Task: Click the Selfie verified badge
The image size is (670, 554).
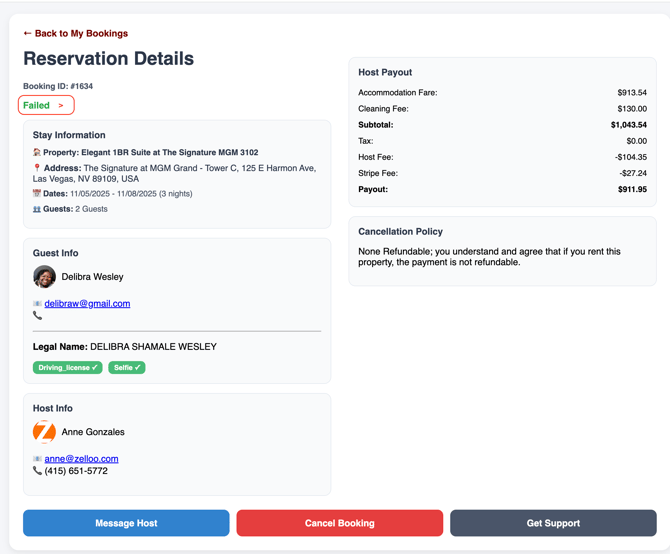Action: 126,368
